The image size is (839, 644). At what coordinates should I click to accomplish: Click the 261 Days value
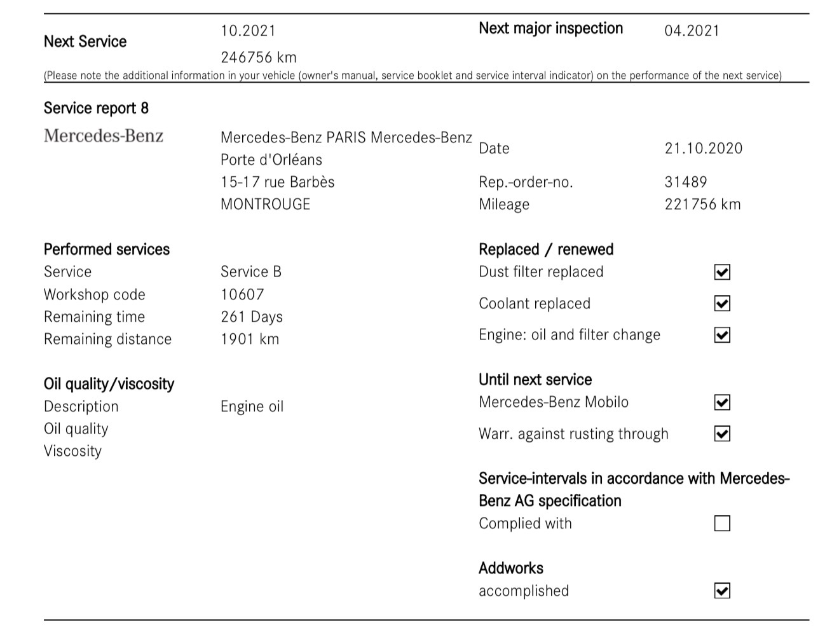coord(252,317)
